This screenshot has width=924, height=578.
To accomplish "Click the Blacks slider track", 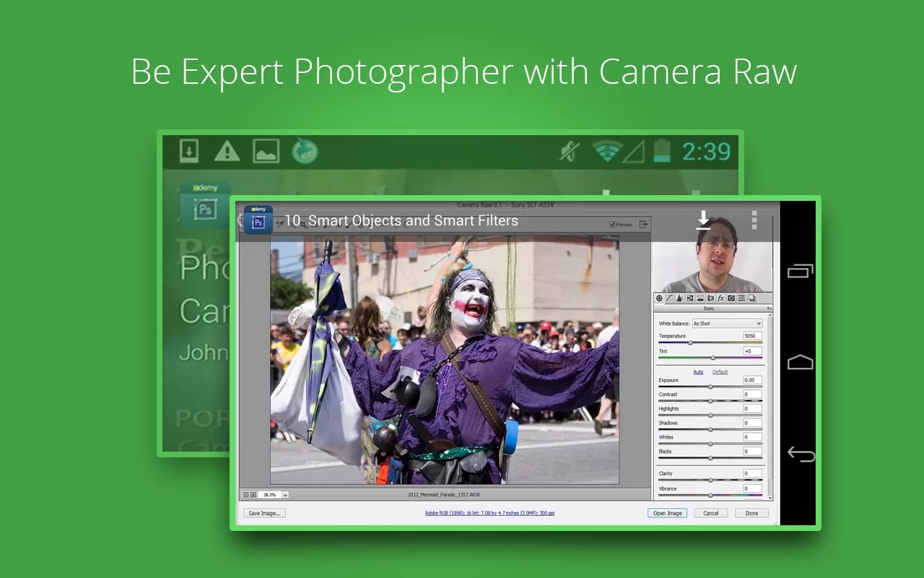I will click(710, 458).
